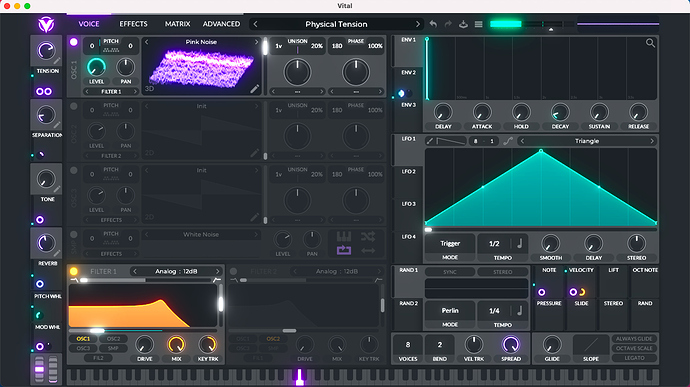Click ENV 2 modulation destination indicator

point(401,93)
